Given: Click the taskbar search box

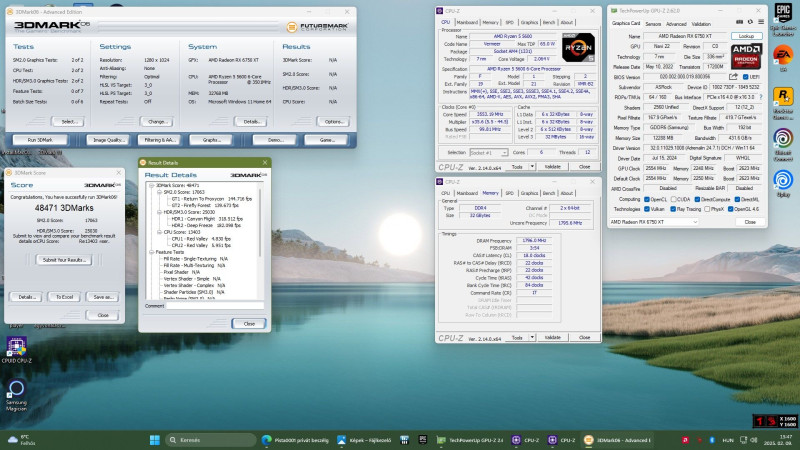Looking at the screenshot, I should coord(211,440).
